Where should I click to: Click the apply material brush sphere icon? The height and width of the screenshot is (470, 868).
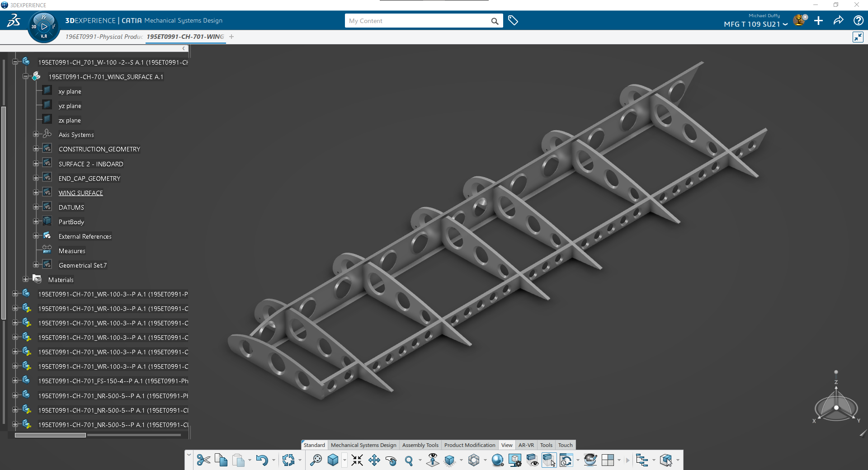pos(590,460)
